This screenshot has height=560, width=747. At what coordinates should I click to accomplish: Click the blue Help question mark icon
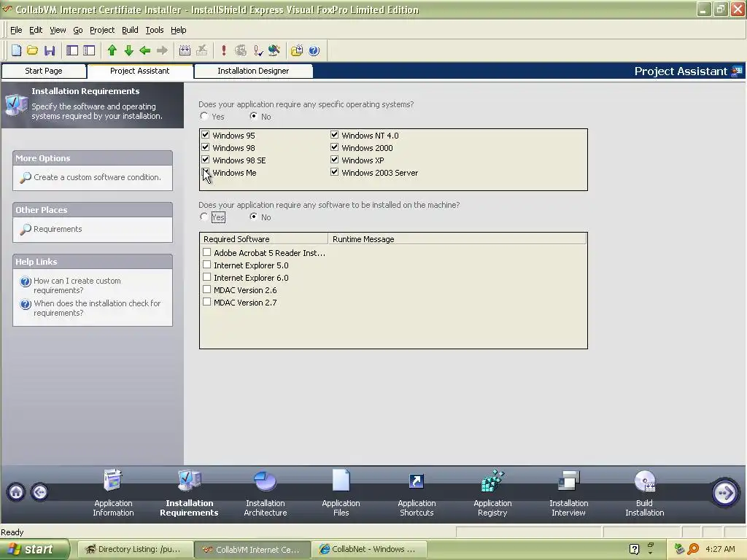[x=314, y=50]
